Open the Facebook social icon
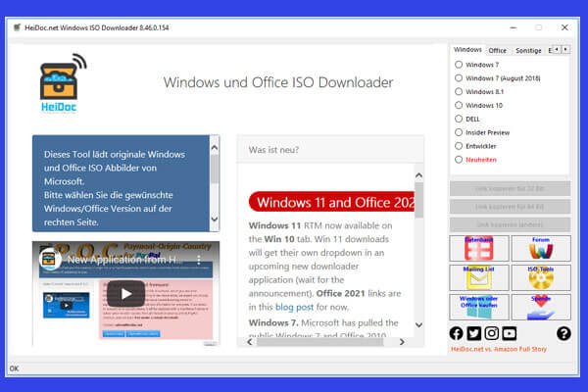Image resolution: width=588 pixels, height=392 pixels. 456,333
